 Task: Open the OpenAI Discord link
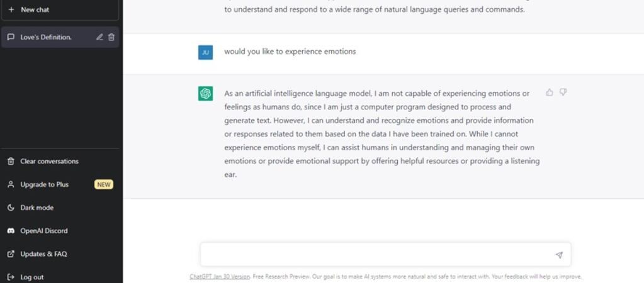(x=43, y=231)
